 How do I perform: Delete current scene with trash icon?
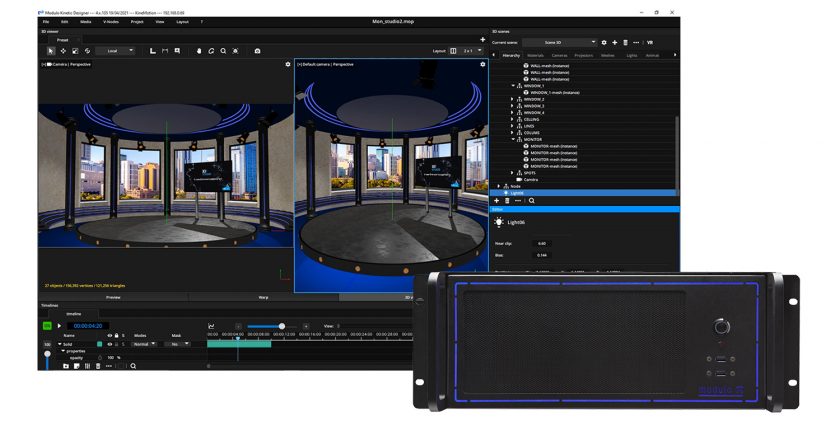tap(625, 42)
